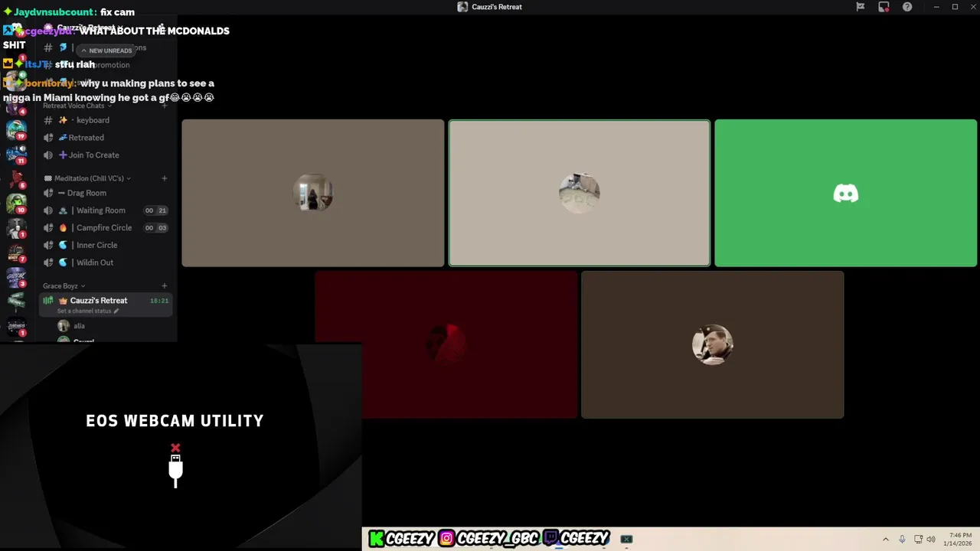Jump to NEW UNREADS pill

(x=106, y=51)
